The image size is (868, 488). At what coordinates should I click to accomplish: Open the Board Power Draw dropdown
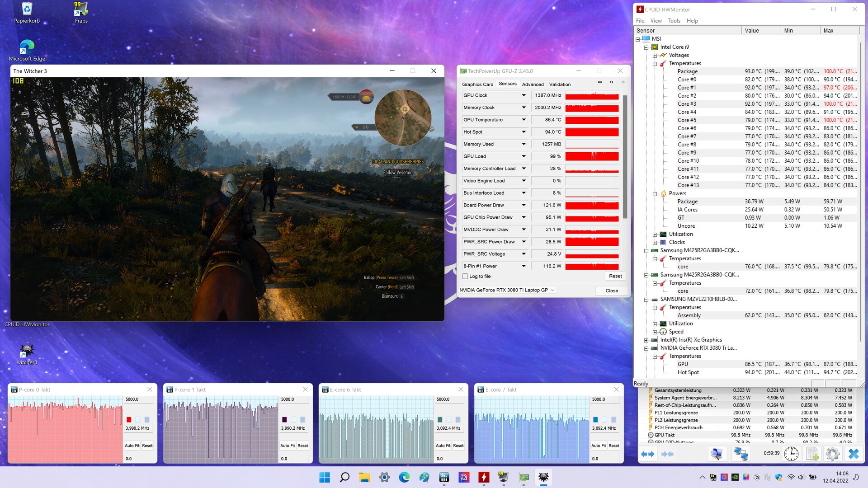click(x=524, y=205)
